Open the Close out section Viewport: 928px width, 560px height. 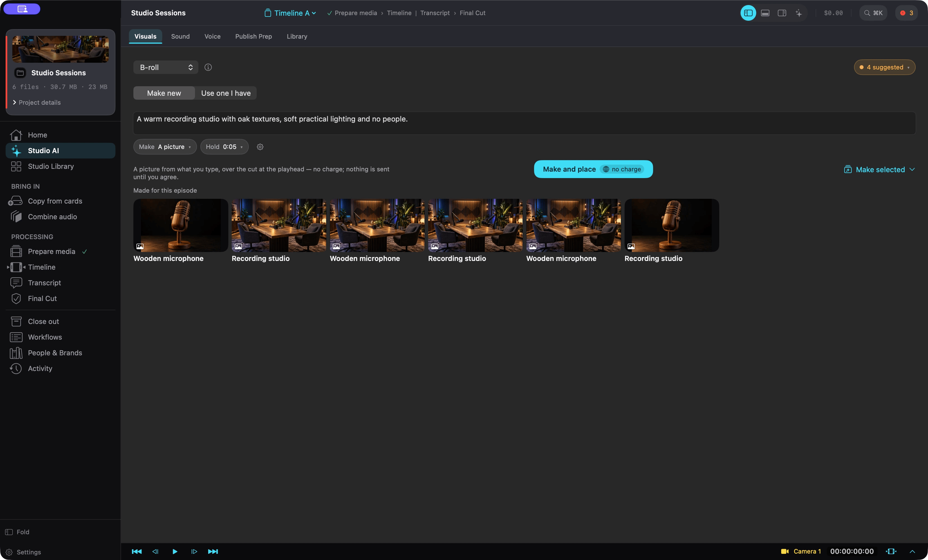60,321
